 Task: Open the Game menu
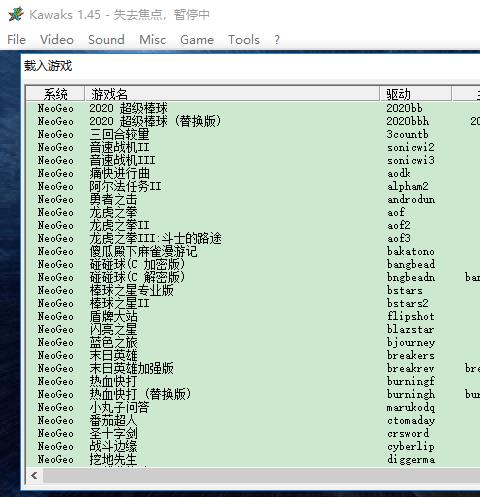click(x=197, y=40)
